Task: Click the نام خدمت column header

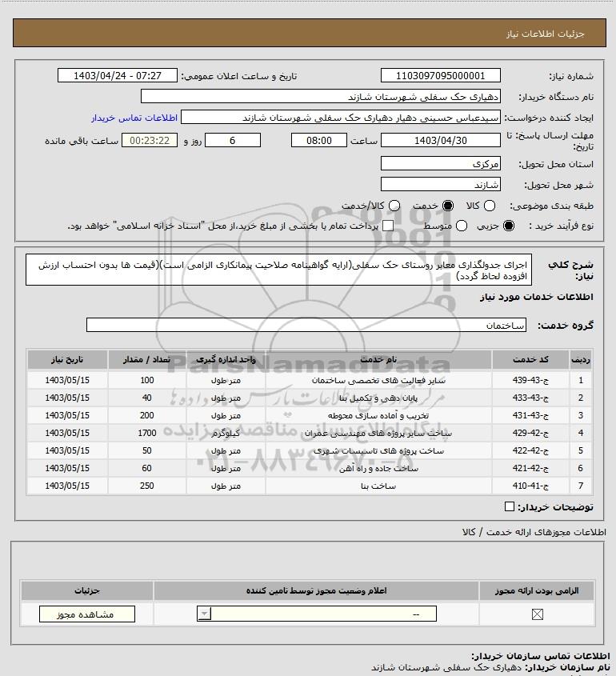Action: click(x=378, y=359)
